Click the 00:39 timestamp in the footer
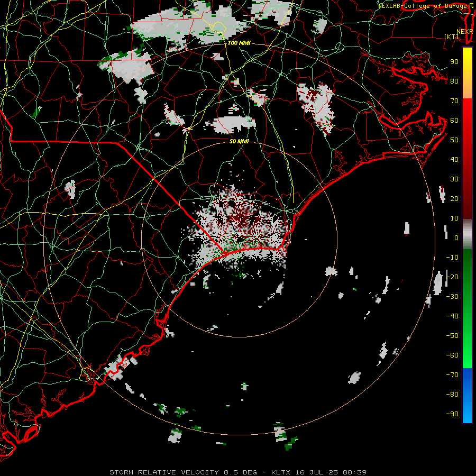 354,472
